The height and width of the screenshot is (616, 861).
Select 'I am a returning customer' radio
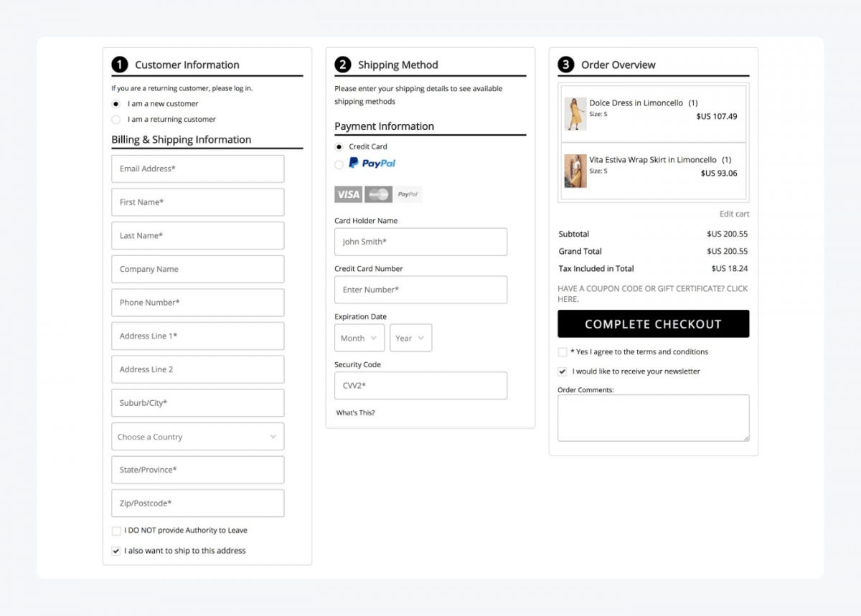[116, 120]
